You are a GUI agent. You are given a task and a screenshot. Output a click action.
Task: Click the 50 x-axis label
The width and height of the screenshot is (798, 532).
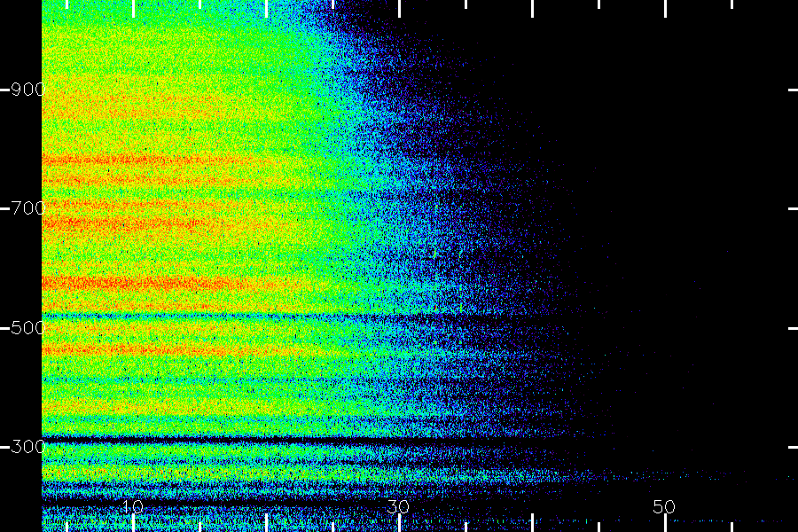[x=664, y=506]
